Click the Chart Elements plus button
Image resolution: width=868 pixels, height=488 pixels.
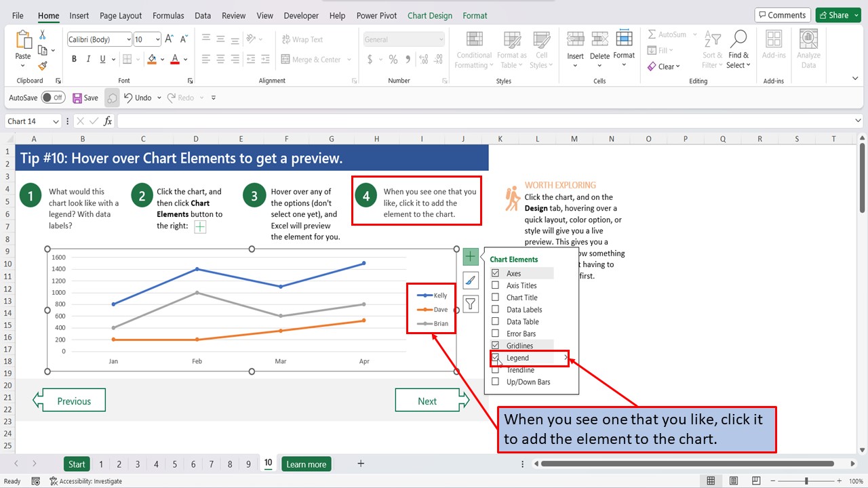pyautogui.click(x=471, y=257)
